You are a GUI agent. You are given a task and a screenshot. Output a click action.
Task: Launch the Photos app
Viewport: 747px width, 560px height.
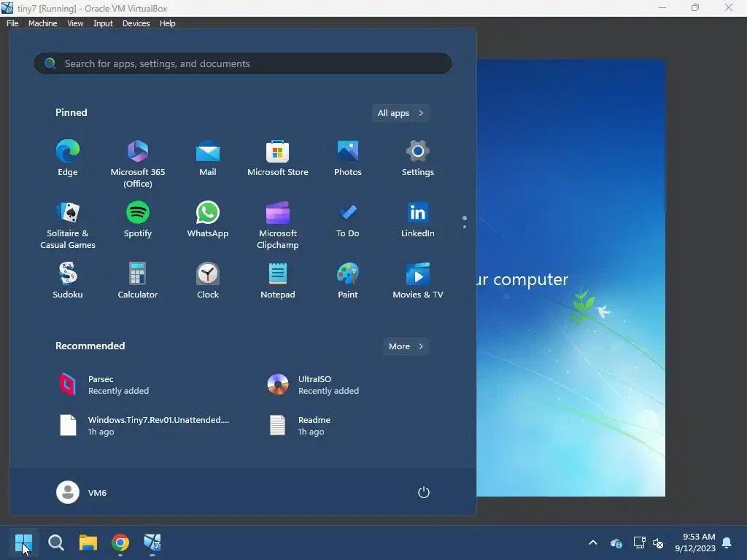(348, 158)
